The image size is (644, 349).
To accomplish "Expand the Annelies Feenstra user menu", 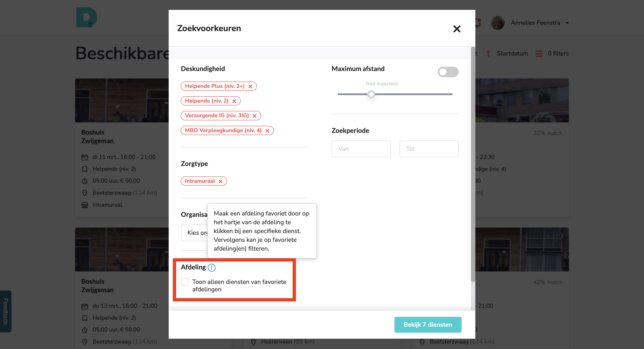I will coord(567,23).
